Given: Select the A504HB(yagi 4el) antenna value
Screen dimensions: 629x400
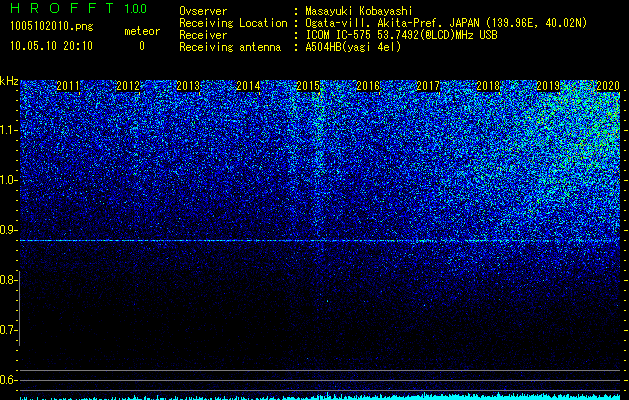Looking at the screenshot, I should (x=353, y=47).
